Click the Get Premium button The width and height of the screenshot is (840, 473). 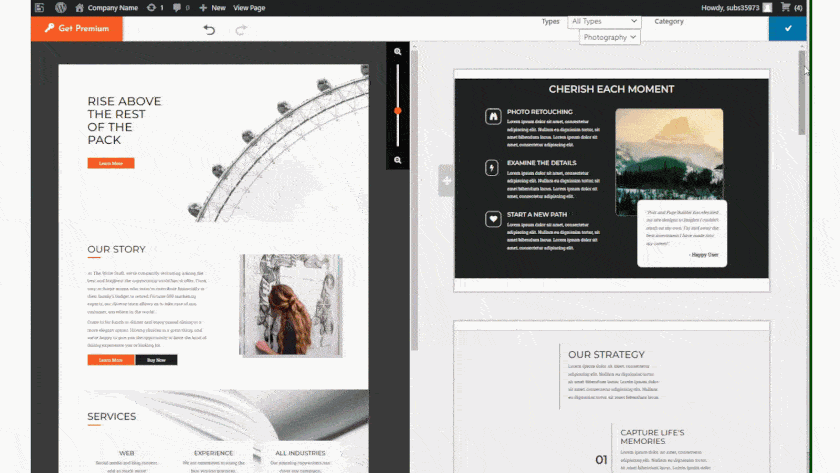coord(77,28)
